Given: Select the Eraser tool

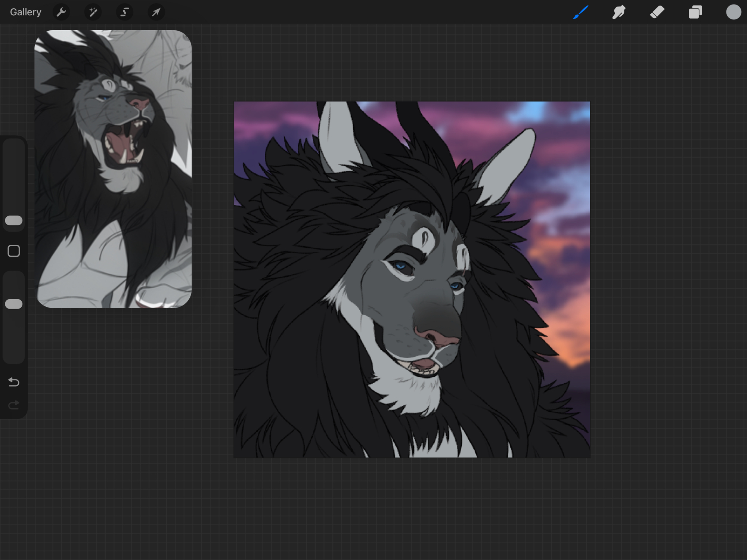Looking at the screenshot, I should pos(657,12).
